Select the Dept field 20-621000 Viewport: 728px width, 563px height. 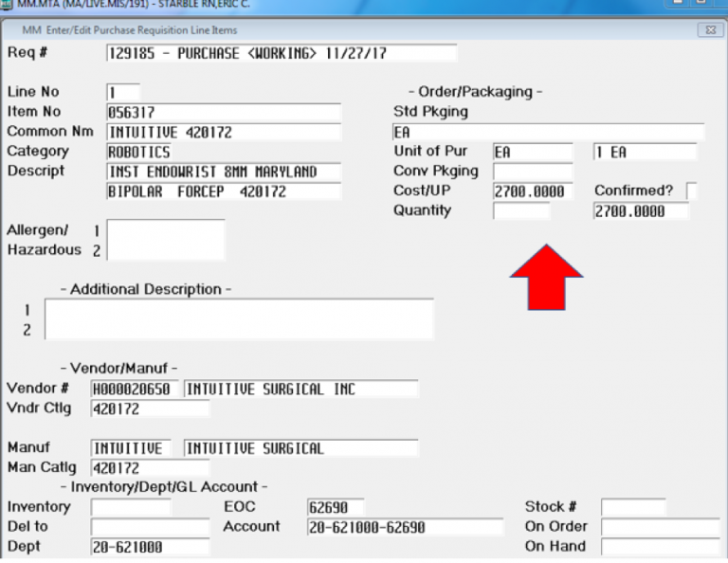[x=150, y=547]
